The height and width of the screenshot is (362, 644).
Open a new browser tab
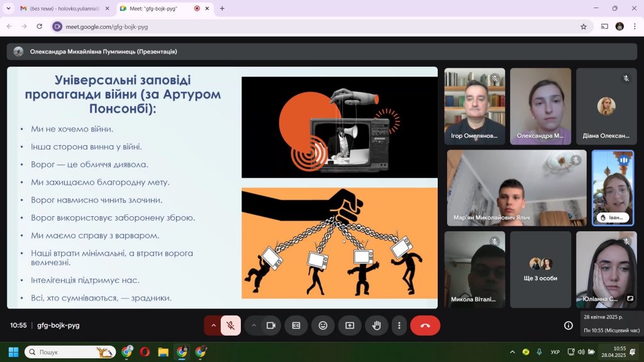222,8
